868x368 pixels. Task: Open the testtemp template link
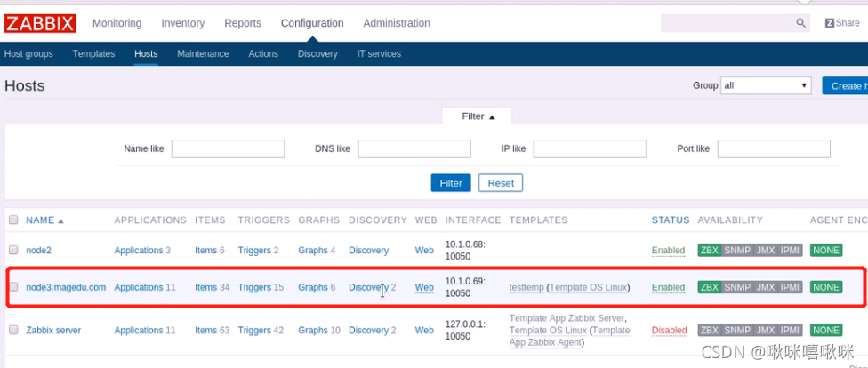(526, 287)
